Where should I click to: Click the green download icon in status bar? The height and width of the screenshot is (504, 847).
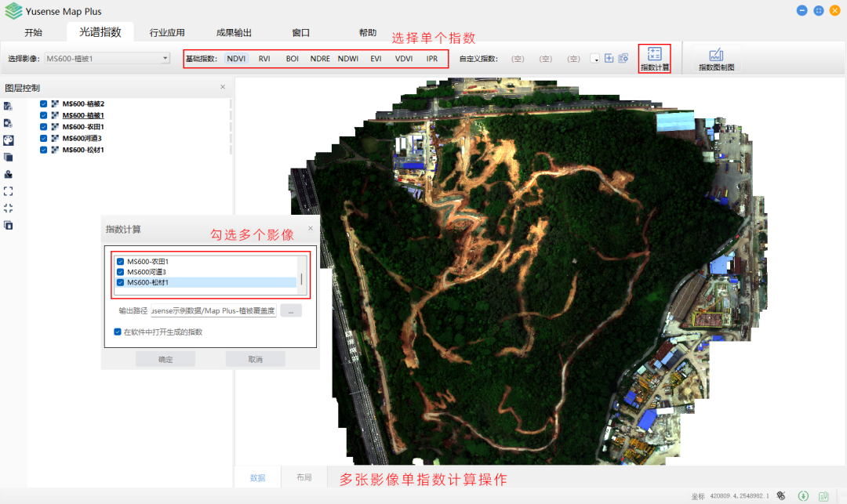point(803,495)
